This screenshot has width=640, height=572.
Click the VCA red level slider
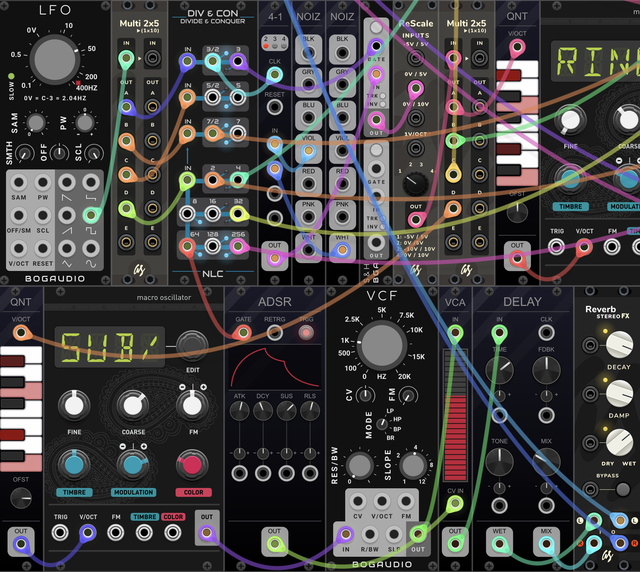click(455, 415)
